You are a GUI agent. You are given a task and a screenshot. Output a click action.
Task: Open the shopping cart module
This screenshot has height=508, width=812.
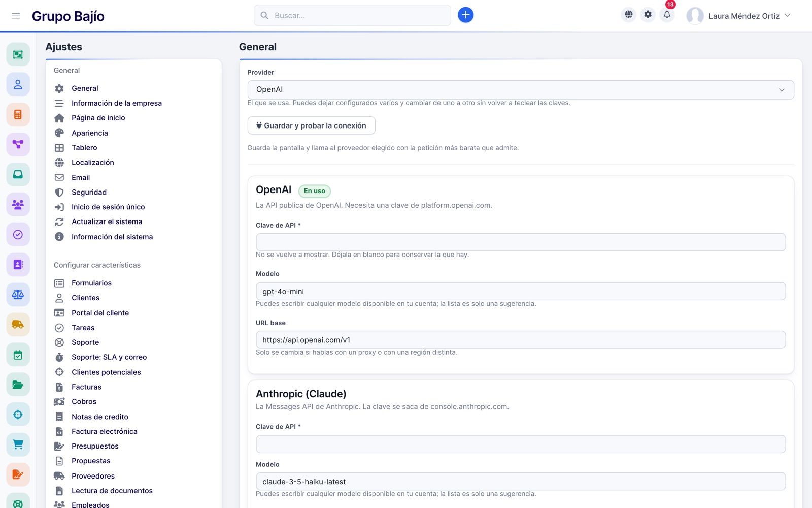tap(18, 444)
